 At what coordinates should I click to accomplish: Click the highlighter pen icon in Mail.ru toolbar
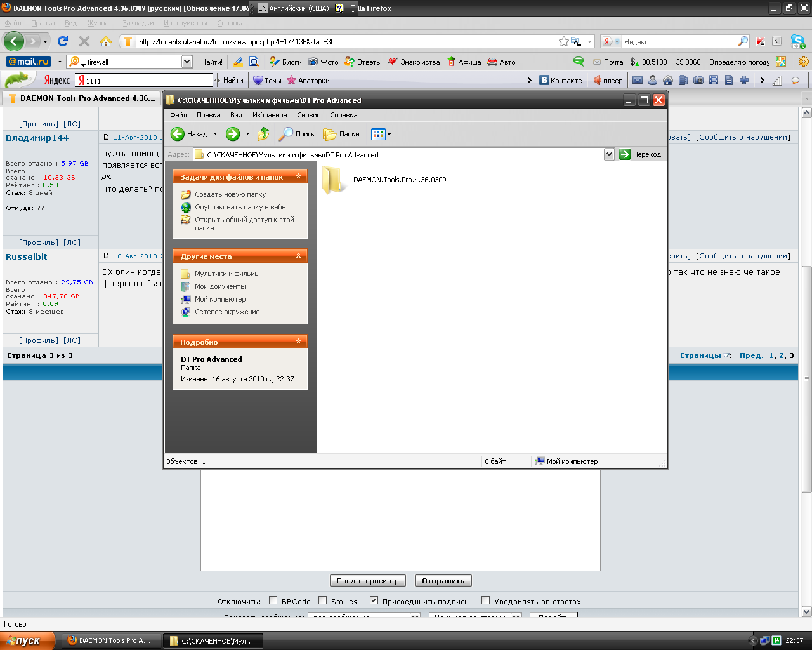pos(238,62)
